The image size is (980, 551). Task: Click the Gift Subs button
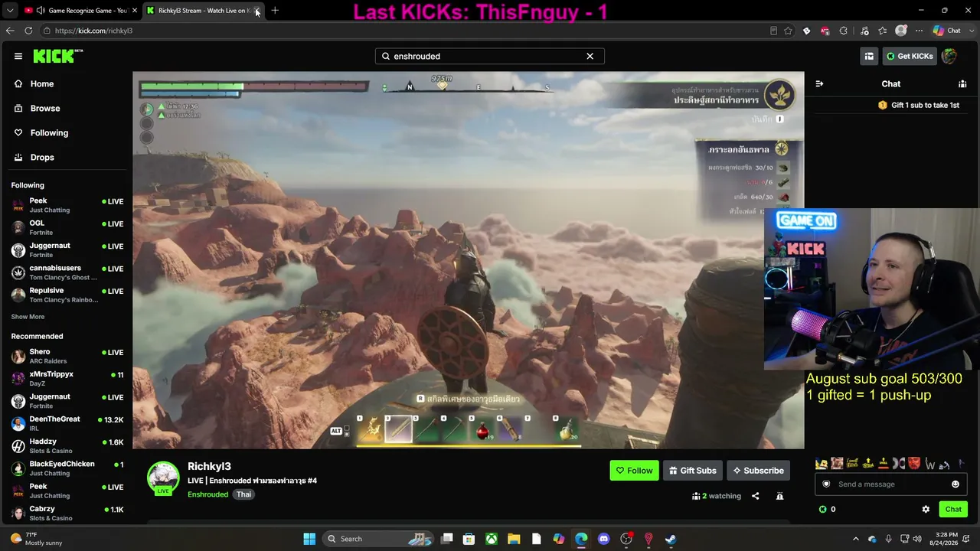click(692, 471)
